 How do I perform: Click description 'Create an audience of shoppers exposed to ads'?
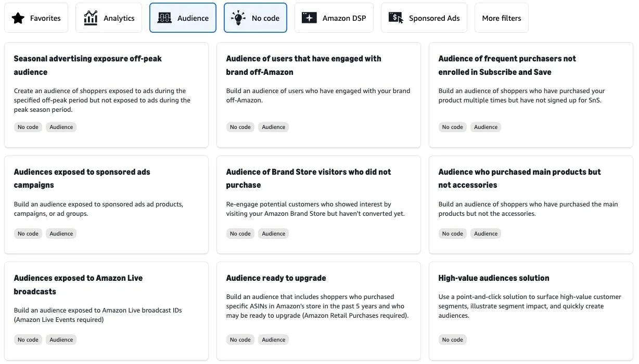point(102,100)
